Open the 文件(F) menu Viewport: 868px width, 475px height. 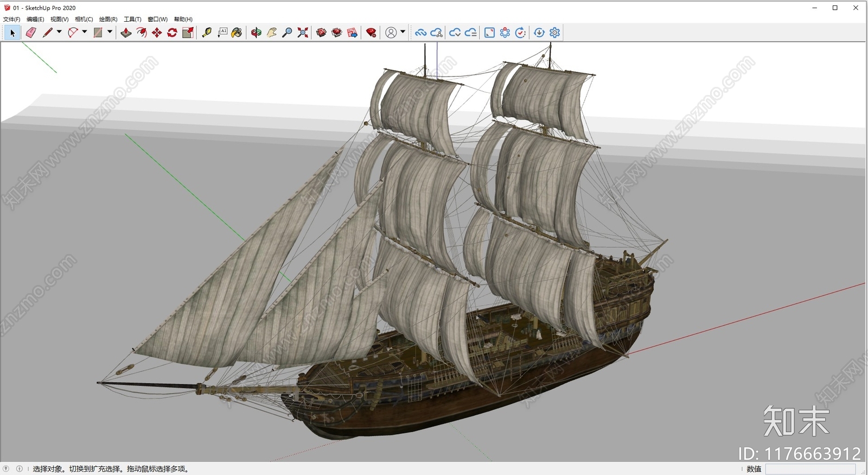pos(12,20)
